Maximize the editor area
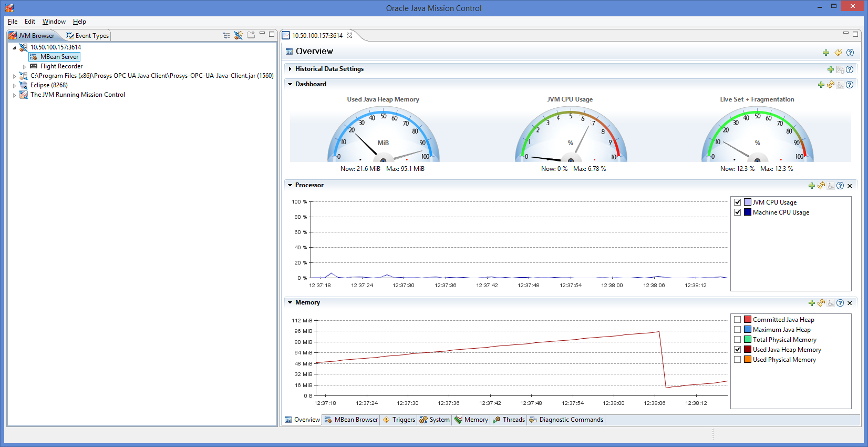This screenshot has width=868, height=447. pos(855,34)
